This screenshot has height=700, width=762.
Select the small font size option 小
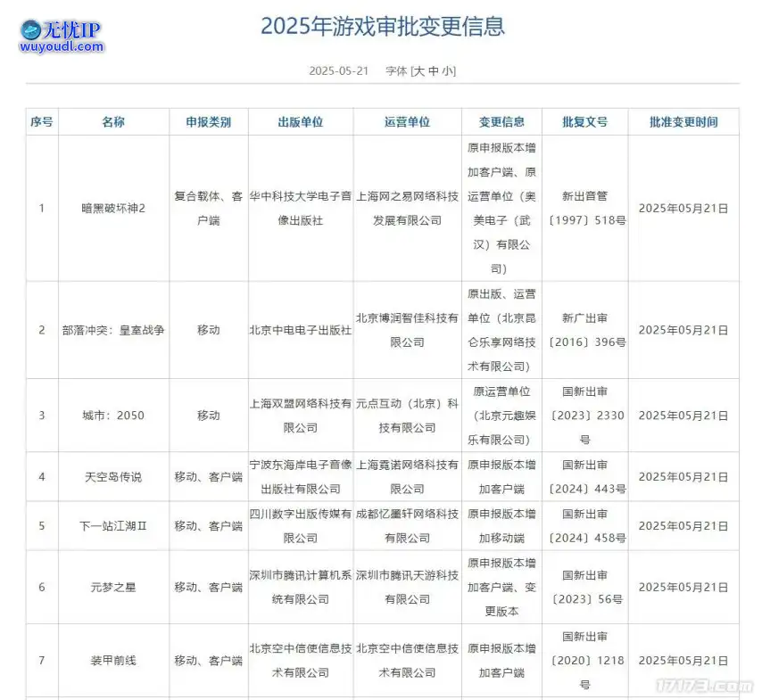447,71
